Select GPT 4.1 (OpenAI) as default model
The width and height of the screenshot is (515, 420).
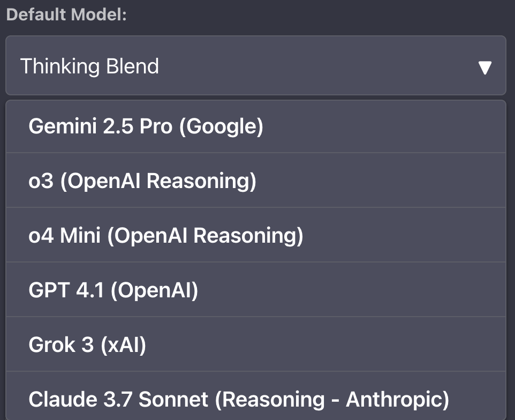click(255, 290)
